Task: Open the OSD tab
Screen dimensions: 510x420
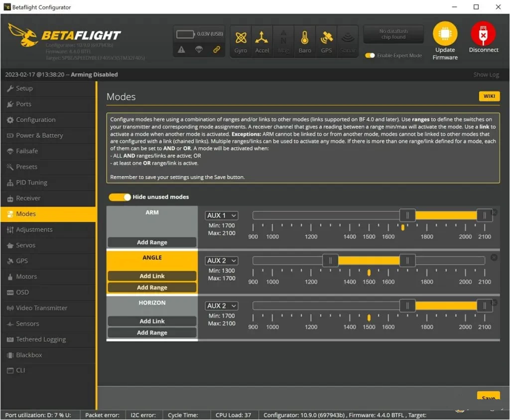Action: coord(48,292)
